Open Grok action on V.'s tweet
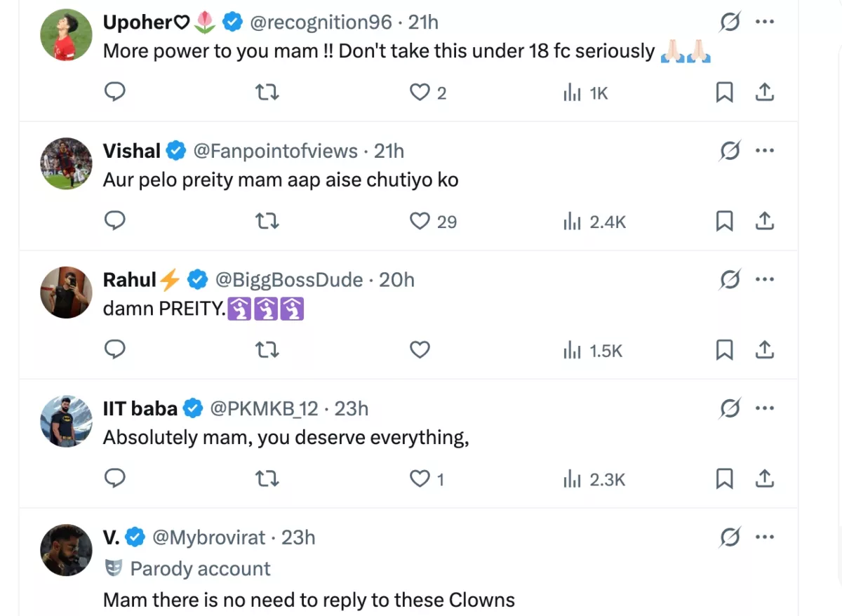Image resolution: width=842 pixels, height=616 pixels. coord(730,538)
